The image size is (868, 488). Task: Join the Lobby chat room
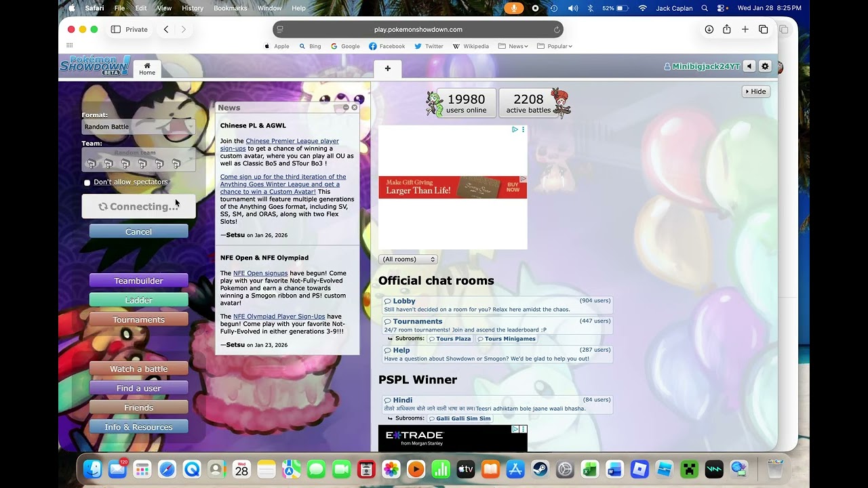click(x=498, y=305)
